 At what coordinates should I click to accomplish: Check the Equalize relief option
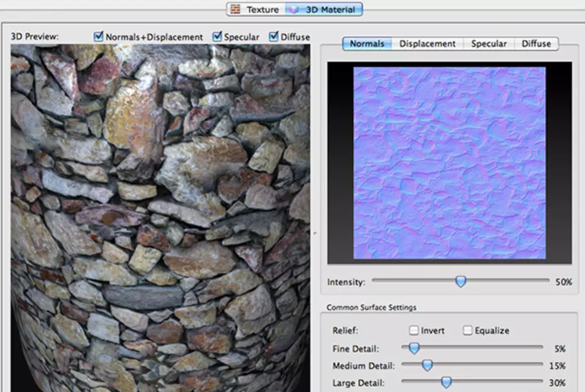(467, 330)
